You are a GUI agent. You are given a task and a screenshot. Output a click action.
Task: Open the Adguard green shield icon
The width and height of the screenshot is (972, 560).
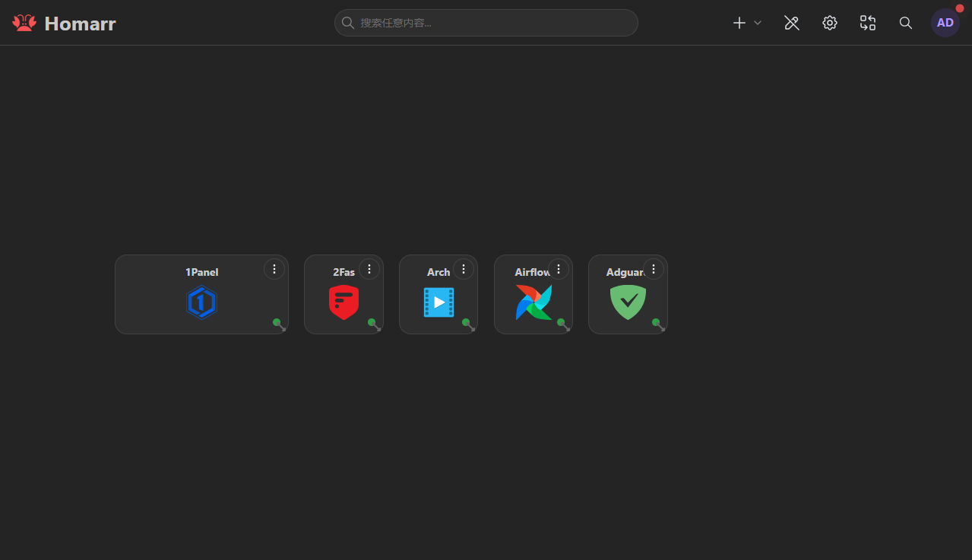click(628, 302)
